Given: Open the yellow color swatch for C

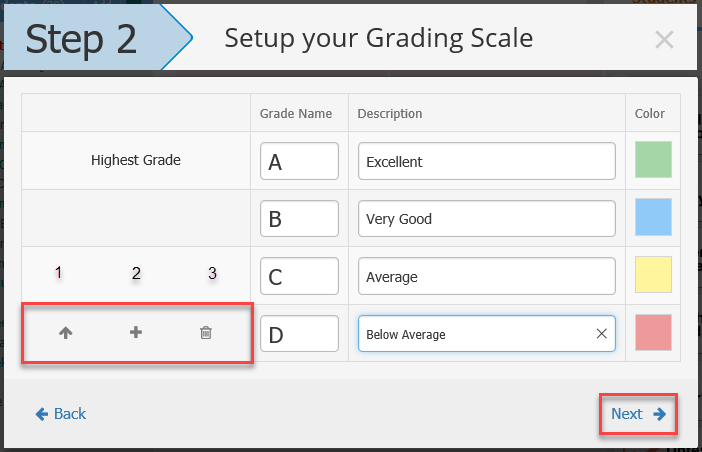Looking at the screenshot, I should point(653,274).
